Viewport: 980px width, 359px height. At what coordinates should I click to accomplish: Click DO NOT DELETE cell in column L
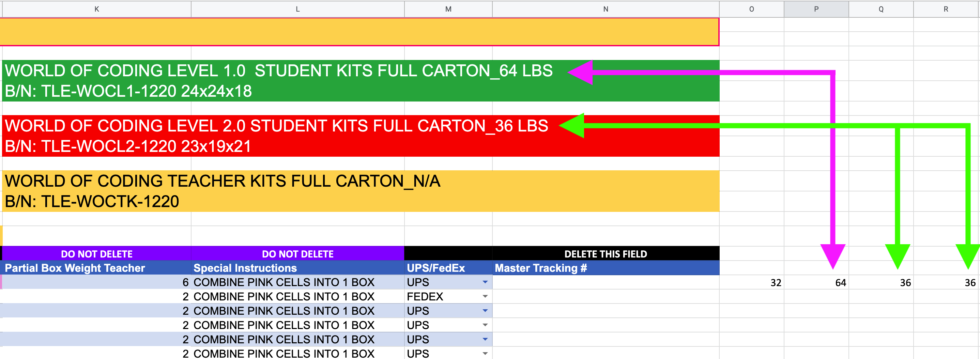click(x=297, y=254)
